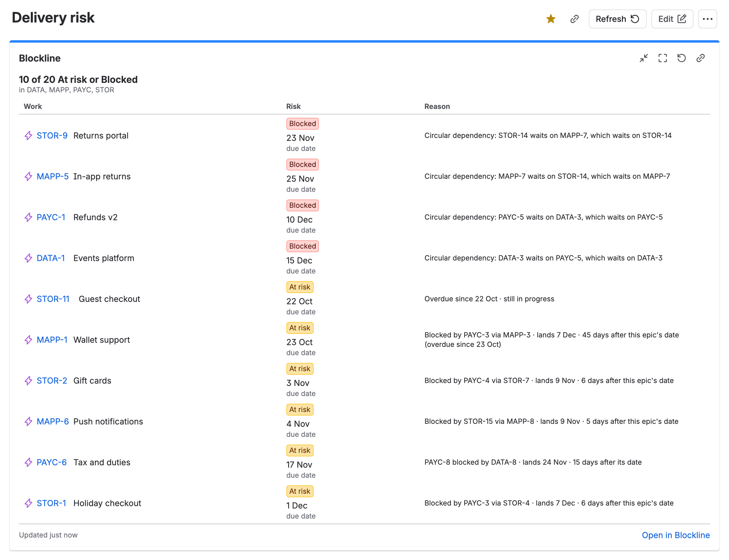Select the 'Wallet support' epic title
Image resolution: width=729 pixels, height=560 pixels.
point(101,340)
